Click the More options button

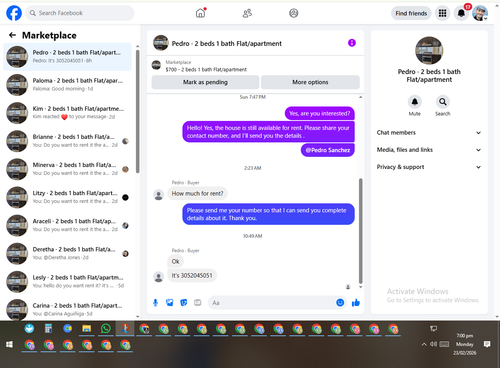pos(310,82)
